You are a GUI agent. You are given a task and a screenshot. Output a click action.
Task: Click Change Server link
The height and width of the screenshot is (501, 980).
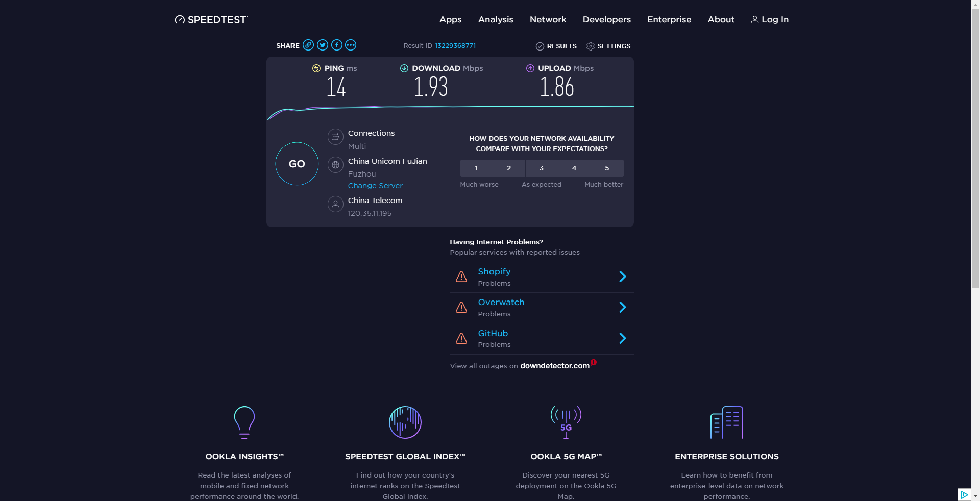(x=375, y=186)
